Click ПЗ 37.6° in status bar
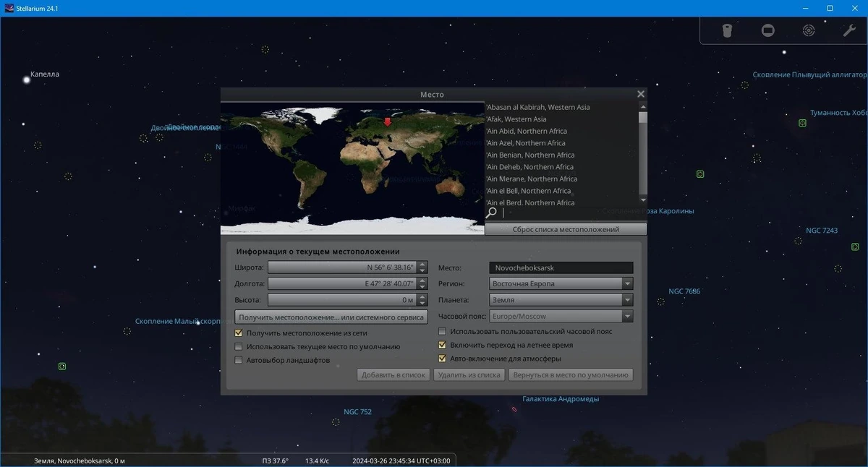The height and width of the screenshot is (467, 868). 276,460
